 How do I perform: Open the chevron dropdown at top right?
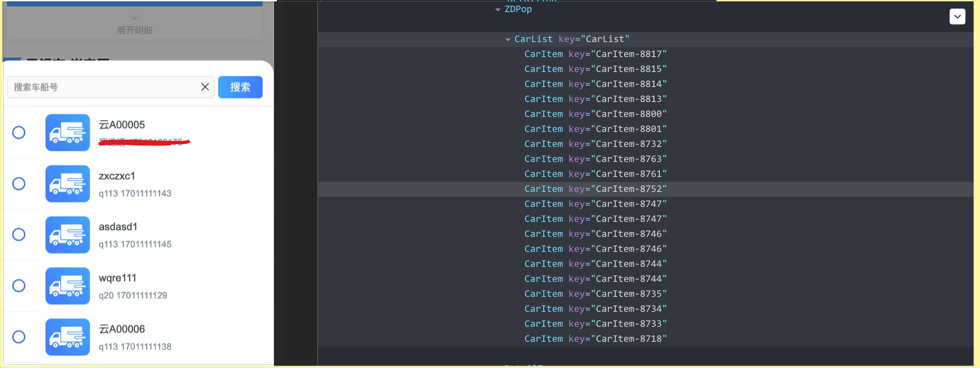pyautogui.click(x=958, y=17)
